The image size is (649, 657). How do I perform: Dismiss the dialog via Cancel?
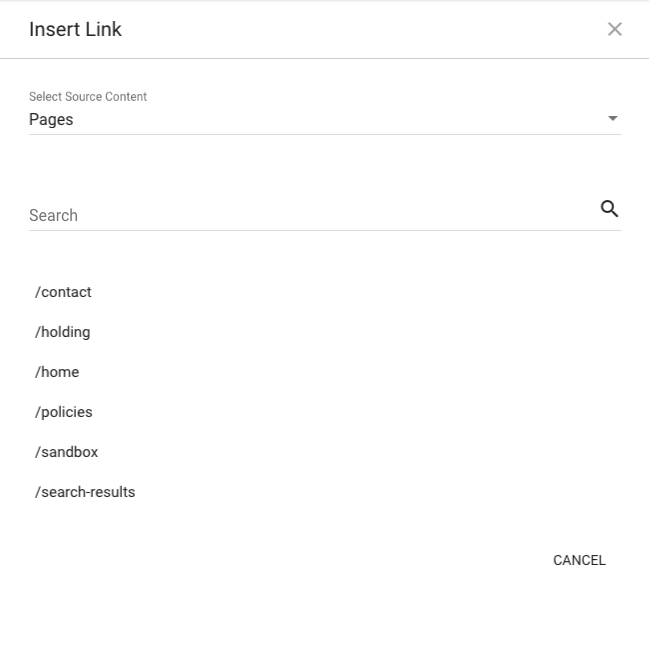tap(579, 560)
